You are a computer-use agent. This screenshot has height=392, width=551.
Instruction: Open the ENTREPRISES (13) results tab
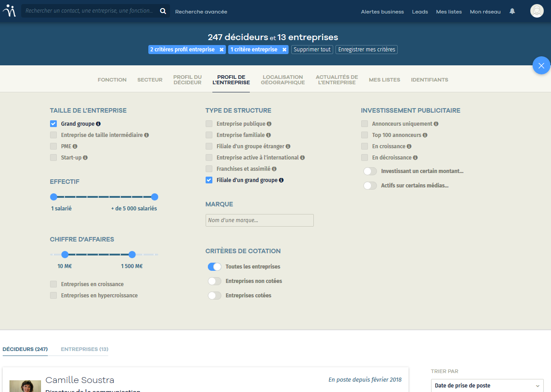pyautogui.click(x=84, y=349)
